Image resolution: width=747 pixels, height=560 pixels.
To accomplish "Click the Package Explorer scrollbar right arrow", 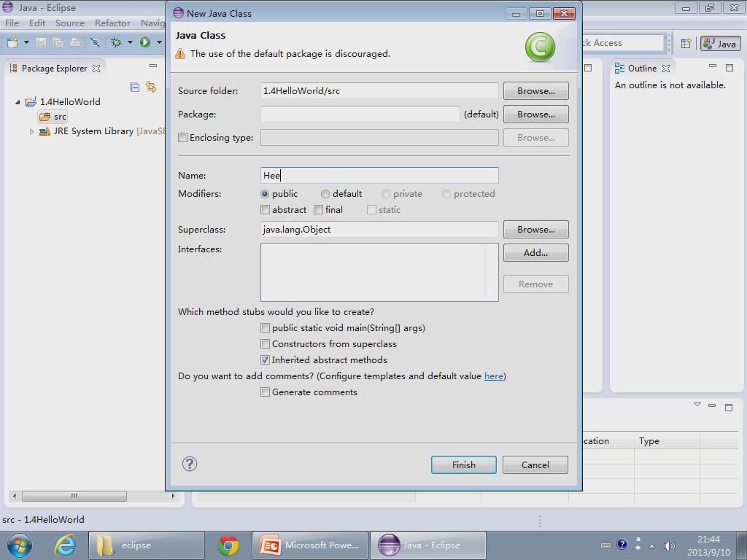I will [x=173, y=496].
